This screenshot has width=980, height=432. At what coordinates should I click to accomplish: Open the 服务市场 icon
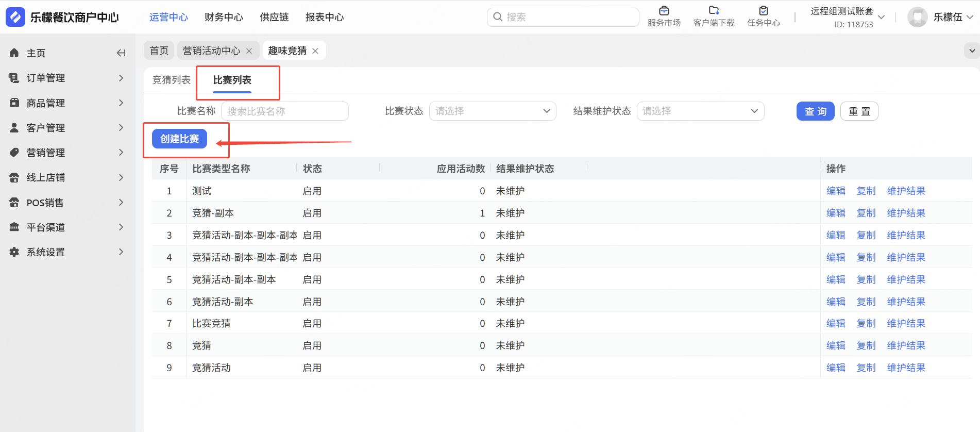coord(664,10)
